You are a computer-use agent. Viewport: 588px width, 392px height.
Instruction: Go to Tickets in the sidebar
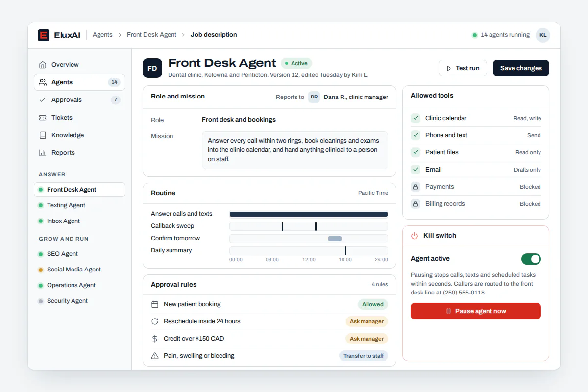(79, 118)
